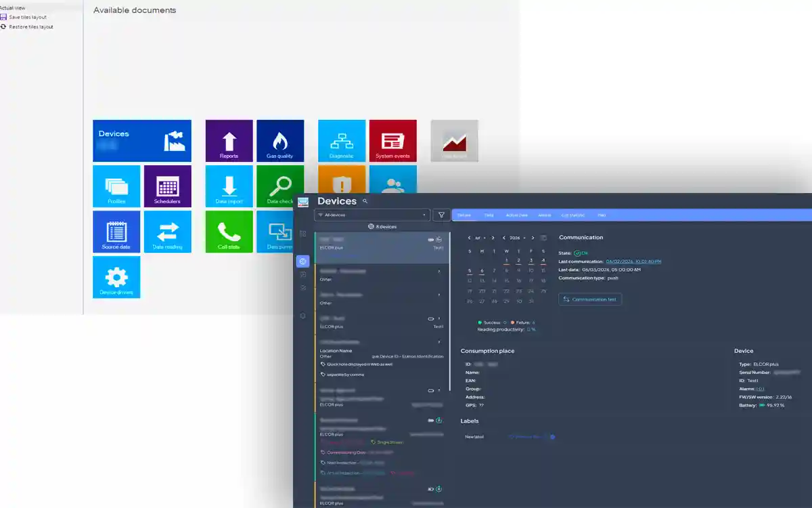Click the Communication test button
The width and height of the screenshot is (812, 508).
coord(590,299)
